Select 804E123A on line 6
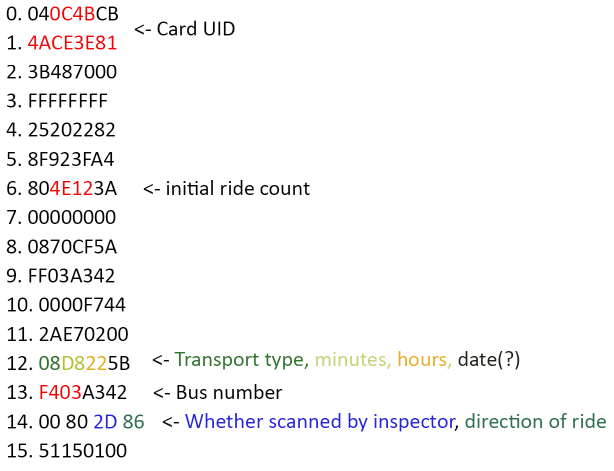 [72, 188]
